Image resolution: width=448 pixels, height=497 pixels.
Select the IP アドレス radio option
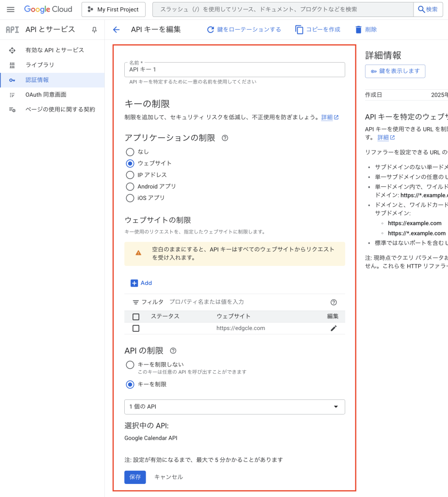[130, 175]
